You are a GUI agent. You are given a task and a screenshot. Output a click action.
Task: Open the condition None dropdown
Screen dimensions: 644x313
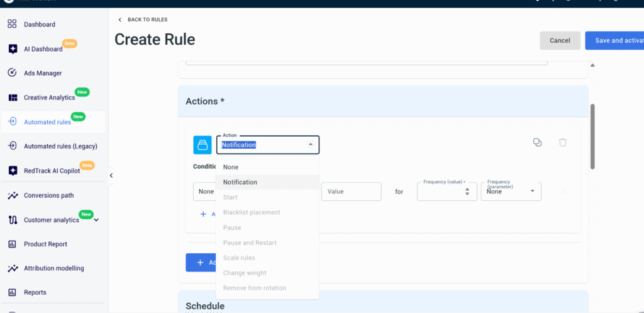(x=204, y=191)
